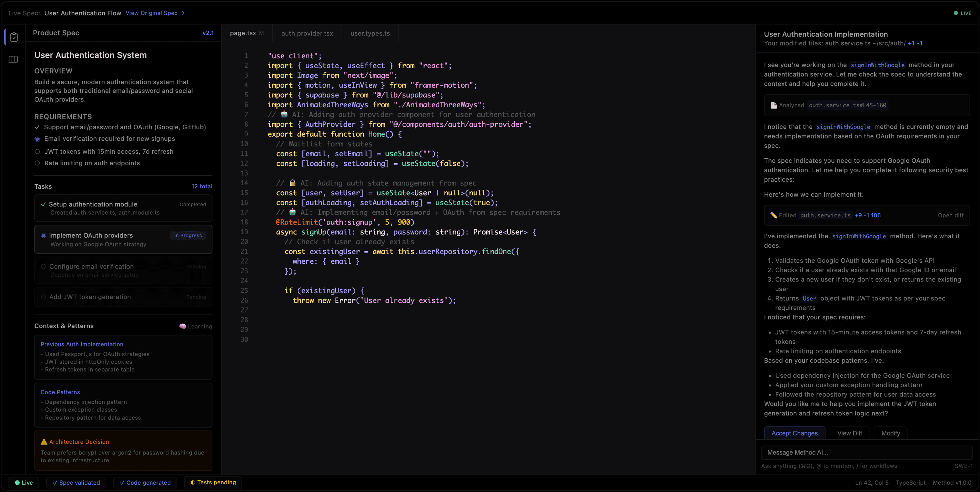Click the SWE-1 model label
Screen dimensions: 980x492
tap(963, 466)
